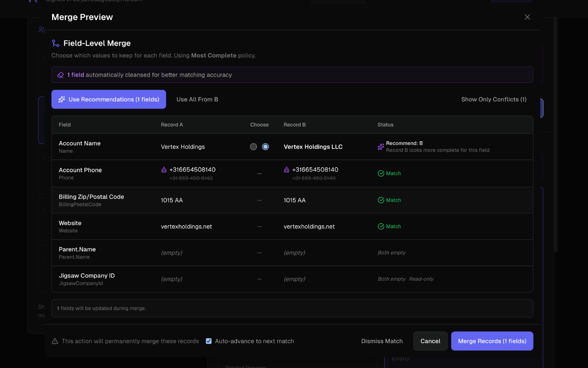
Task: Click the permanent merge warning triangle icon
Action: (55, 341)
